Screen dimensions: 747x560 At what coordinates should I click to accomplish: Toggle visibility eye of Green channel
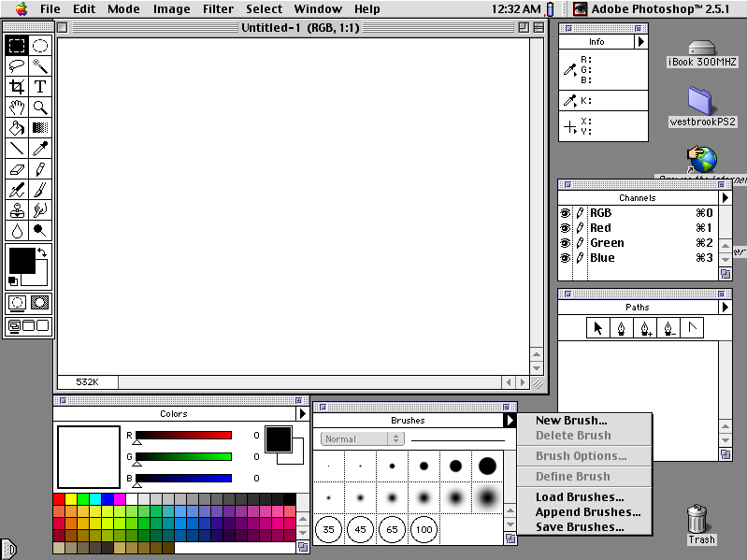pyautogui.click(x=565, y=243)
